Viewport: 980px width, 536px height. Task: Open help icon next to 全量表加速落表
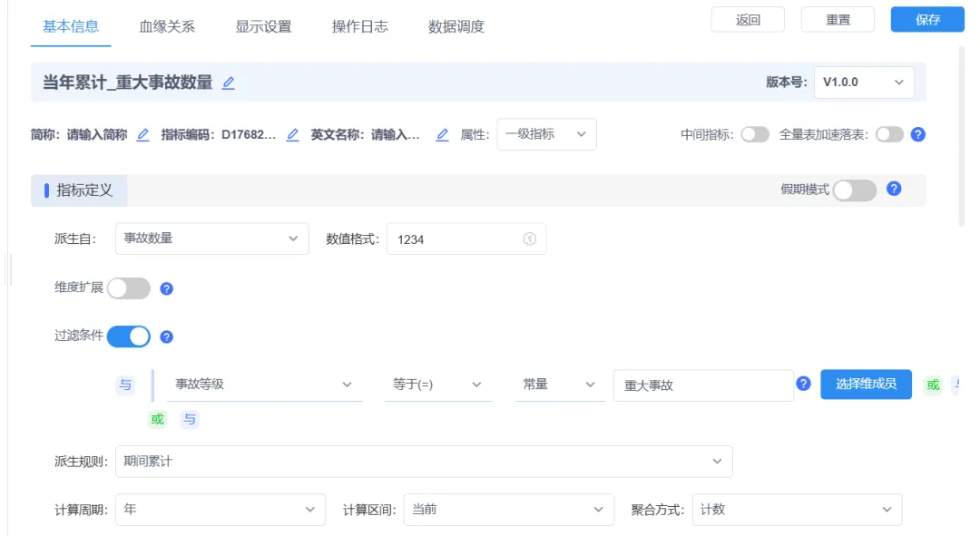tap(917, 134)
